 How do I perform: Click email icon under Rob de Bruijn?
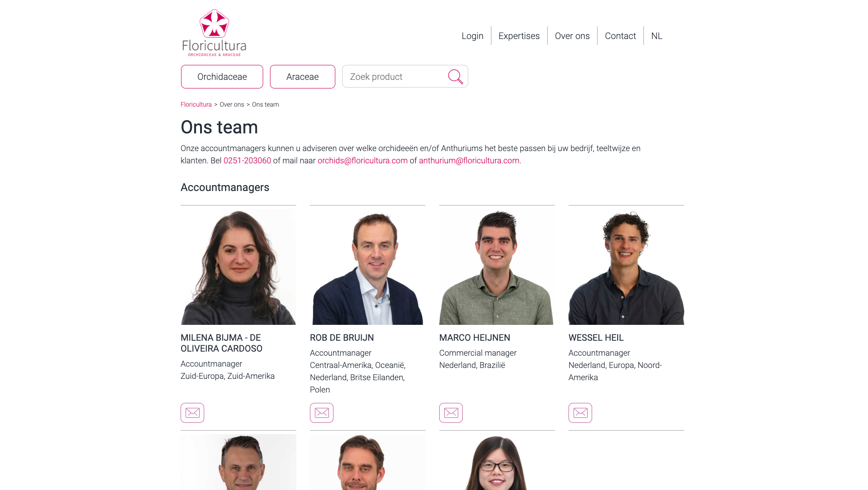tap(322, 413)
